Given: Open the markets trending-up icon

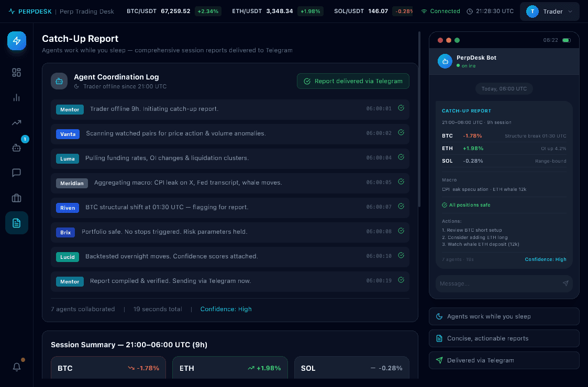Looking at the screenshot, I should coord(16,122).
